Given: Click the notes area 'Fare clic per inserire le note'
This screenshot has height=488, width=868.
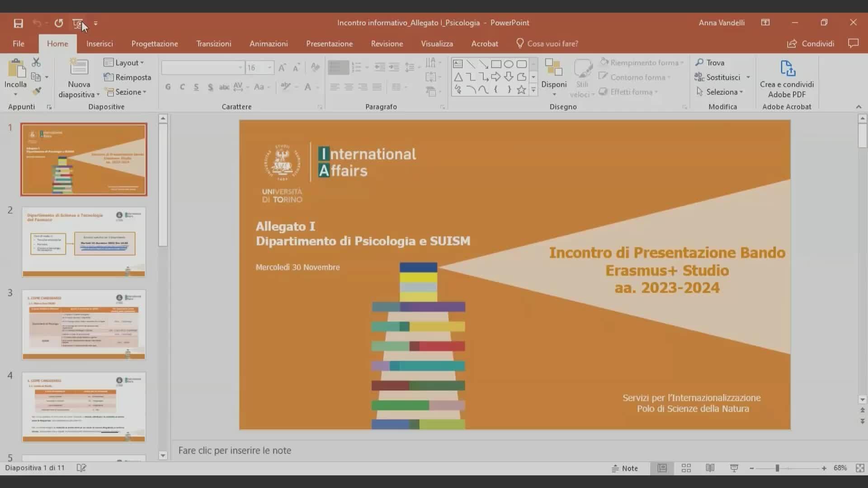Looking at the screenshot, I should (x=235, y=450).
